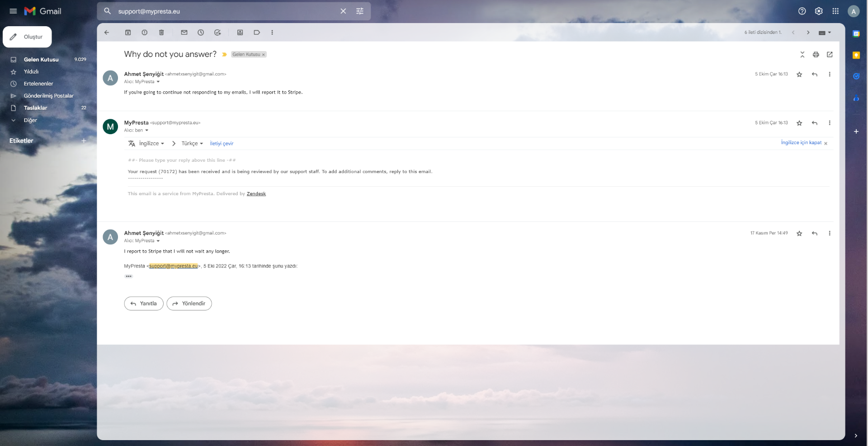Show recipient details of the 17 Kasım message
Viewport: 868px width, 446px height.
[158, 241]
